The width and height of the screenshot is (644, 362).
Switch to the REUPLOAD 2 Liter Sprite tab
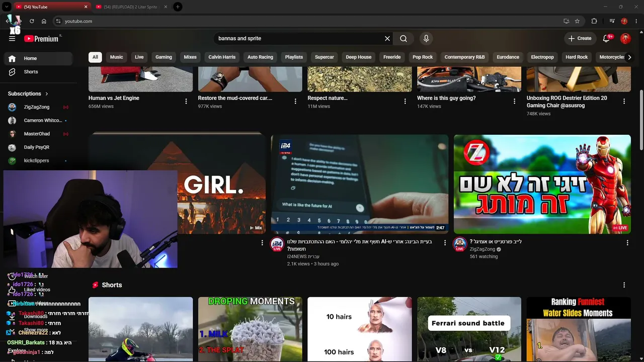[x=130, y=7]
